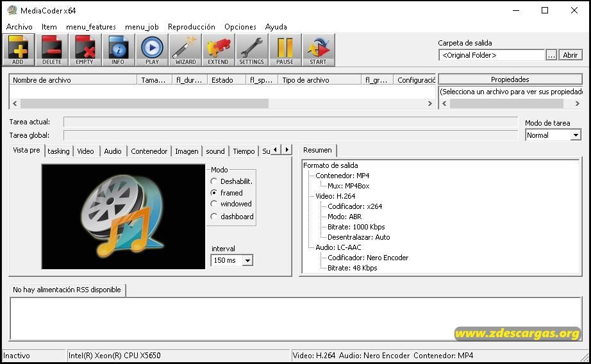Switch to the Vista pre tab
The width and height of the screenshot is (591, 364).
(26, 150)
